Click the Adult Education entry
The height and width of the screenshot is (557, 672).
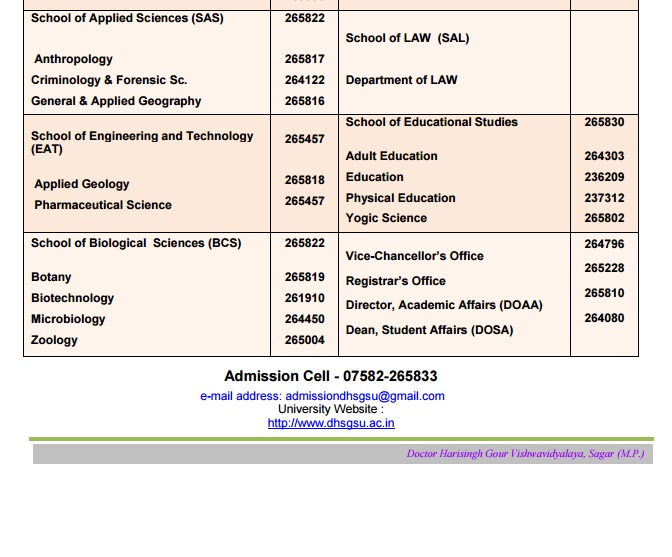pos(391,156)
